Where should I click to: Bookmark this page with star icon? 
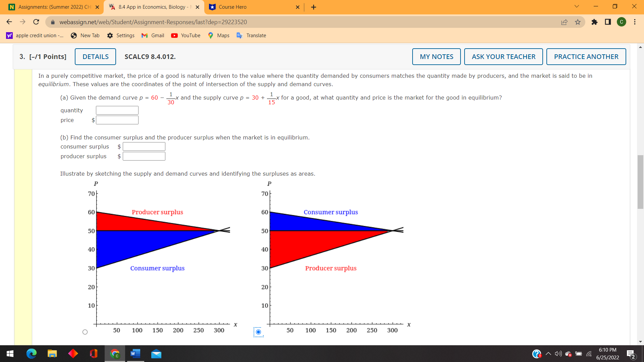pos(578,22)
